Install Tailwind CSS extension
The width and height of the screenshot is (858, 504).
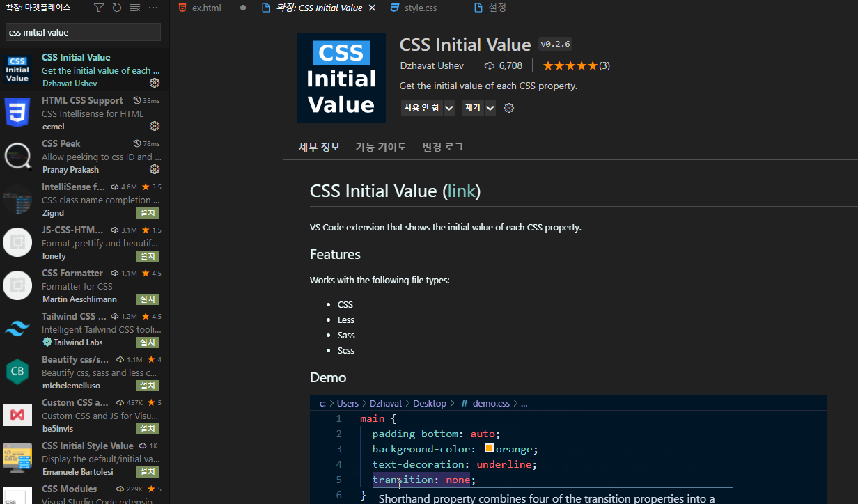(x=148, y=342)
